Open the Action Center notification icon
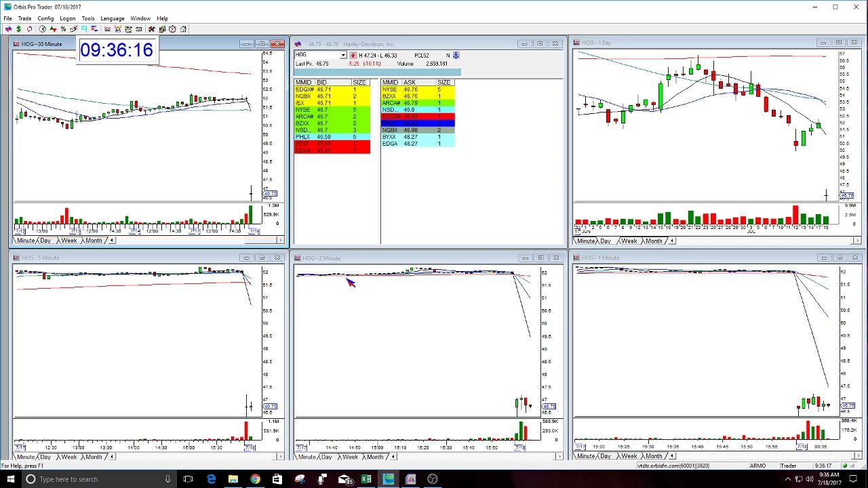 tap(854, 479)
